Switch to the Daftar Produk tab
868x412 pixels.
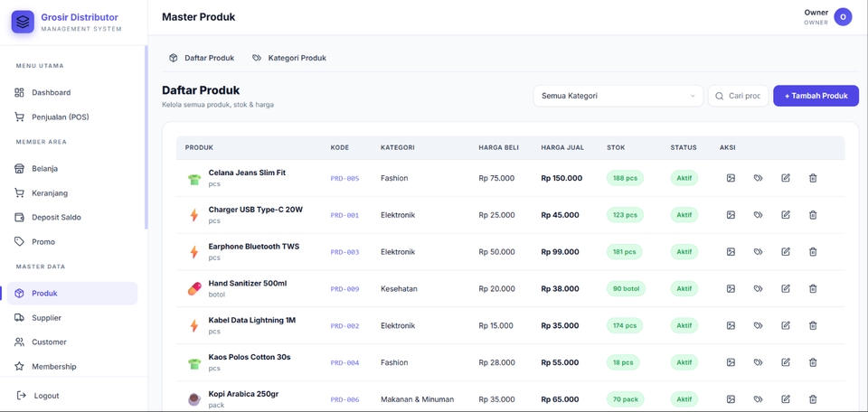coord(202,58)
